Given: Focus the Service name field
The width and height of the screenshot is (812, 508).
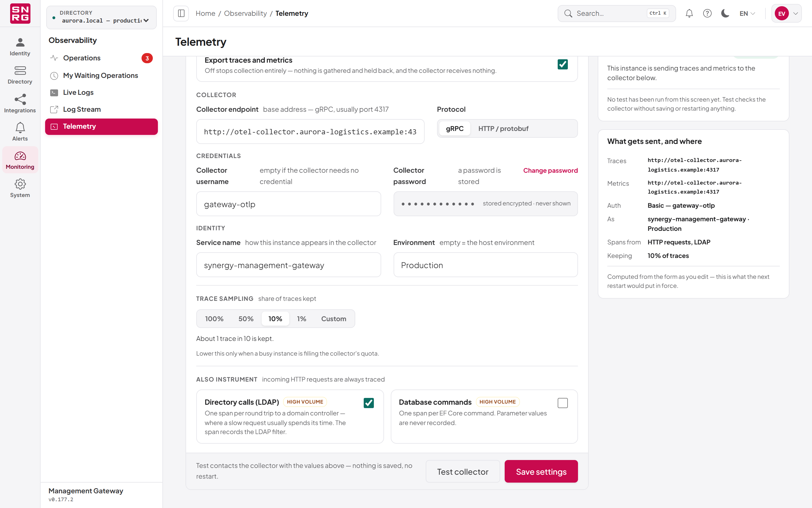Looking at the screenshot, I should pos(288,265).
